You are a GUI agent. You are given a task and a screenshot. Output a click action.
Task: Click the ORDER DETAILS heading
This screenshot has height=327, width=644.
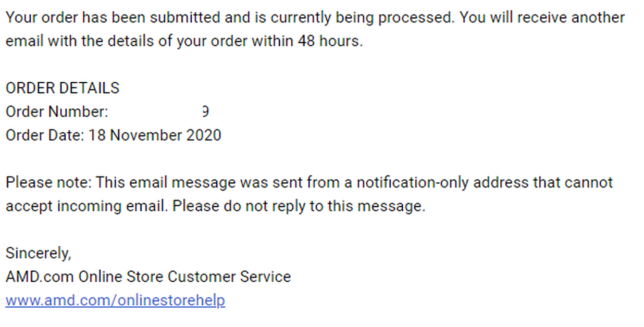click(63, 88)
